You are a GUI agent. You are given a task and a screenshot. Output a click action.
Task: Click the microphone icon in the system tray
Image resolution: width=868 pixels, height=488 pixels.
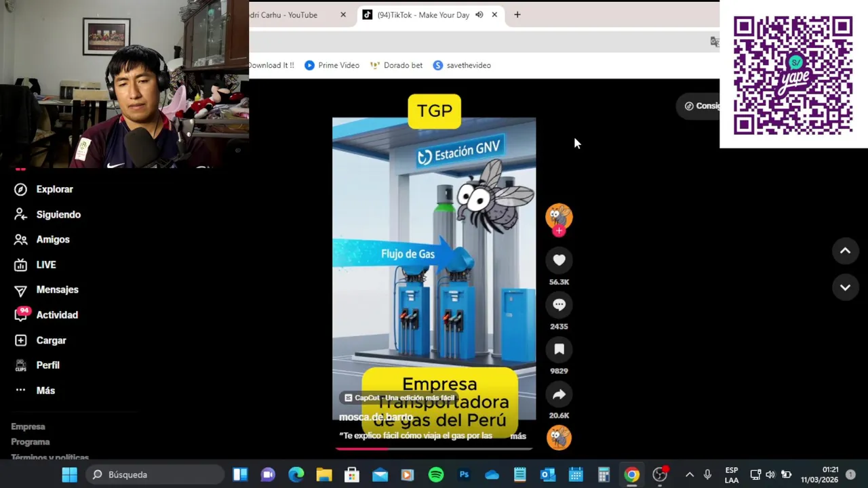click(707, 474)
